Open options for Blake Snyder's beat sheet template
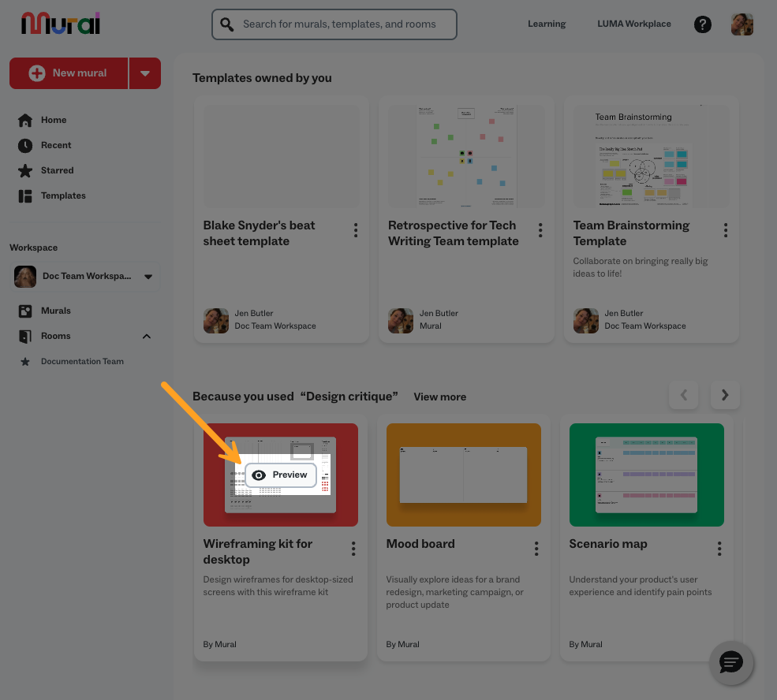777x700 pixels. [356, 230]
